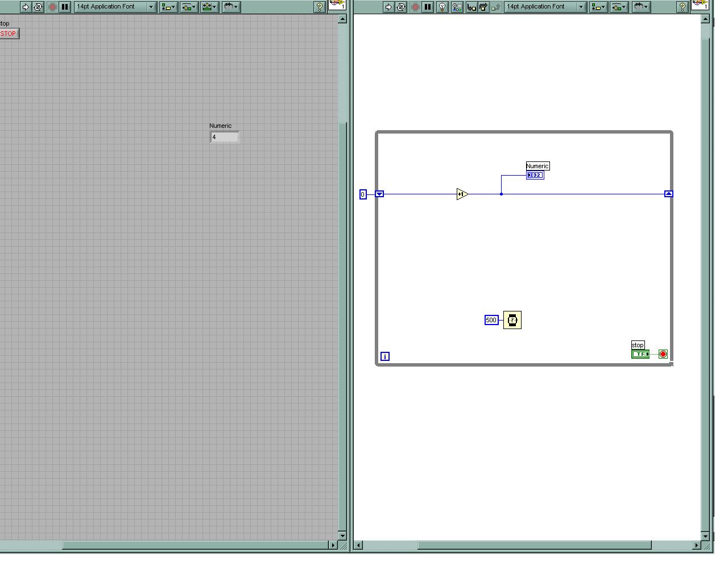Open Resize Objects menu in front panel

(209, 7)
